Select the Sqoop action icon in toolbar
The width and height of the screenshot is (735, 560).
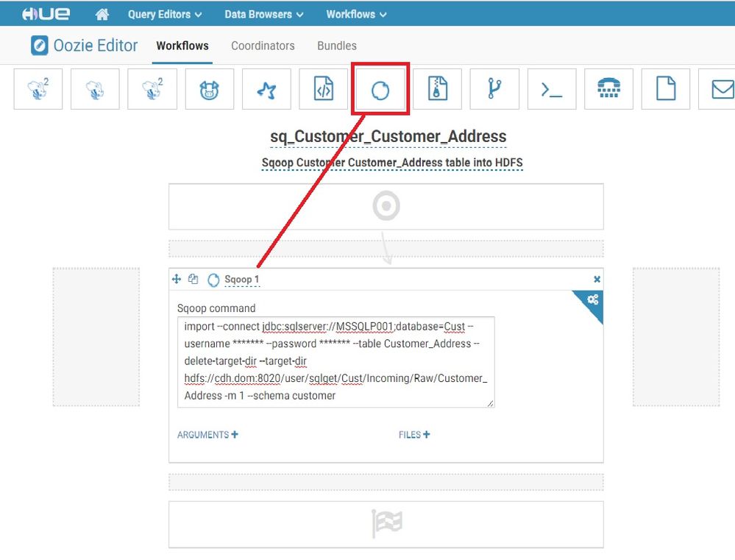(380, 89)
